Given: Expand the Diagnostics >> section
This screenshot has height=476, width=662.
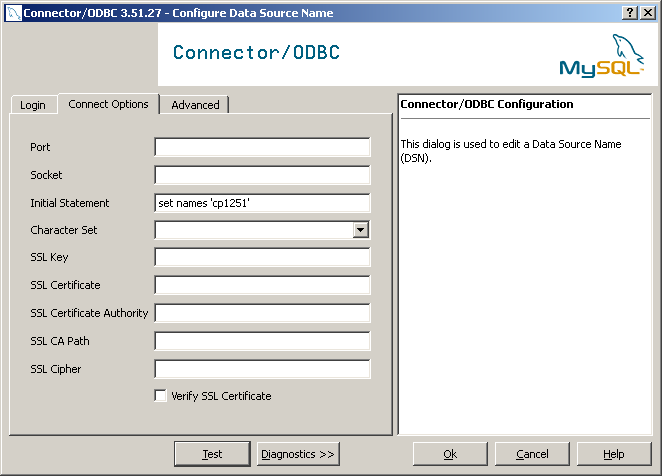Looking at the screenshot, I should [x=298, y=454].
